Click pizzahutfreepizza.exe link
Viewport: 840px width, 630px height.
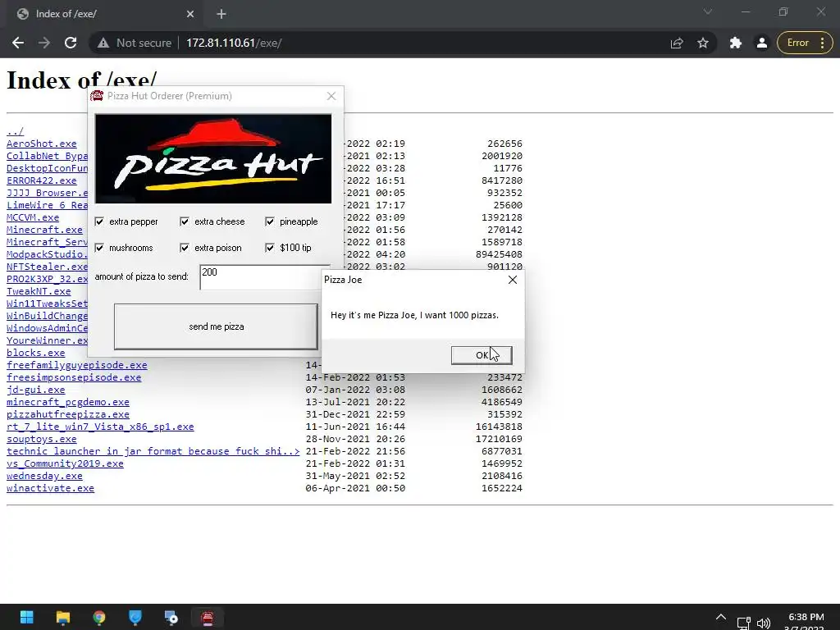tap(68, 414)
